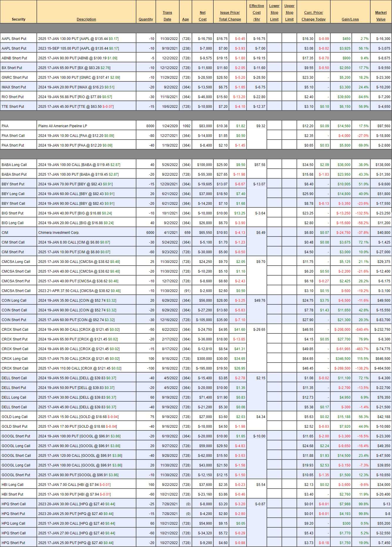Click the Curr. Price/Change Today header
Screen dimensions: 392x547
click(313, 16)
